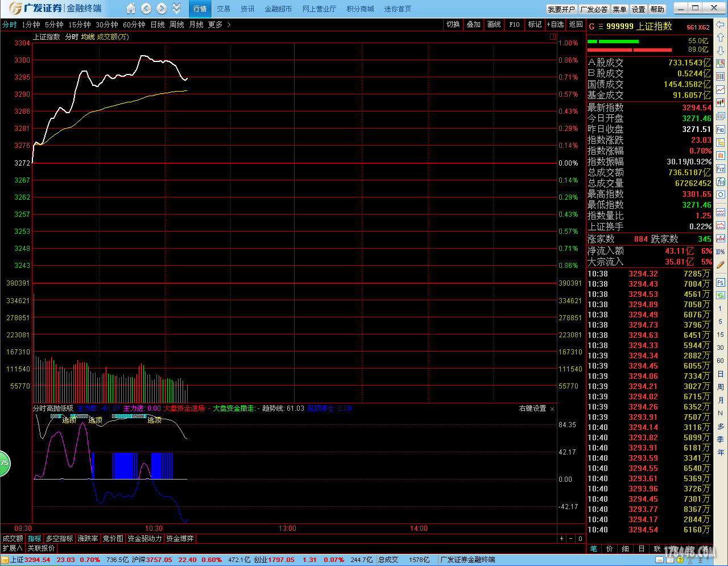Open the 资讯 tab
Viewport: 728px width, 566px height.
point(247,9)
